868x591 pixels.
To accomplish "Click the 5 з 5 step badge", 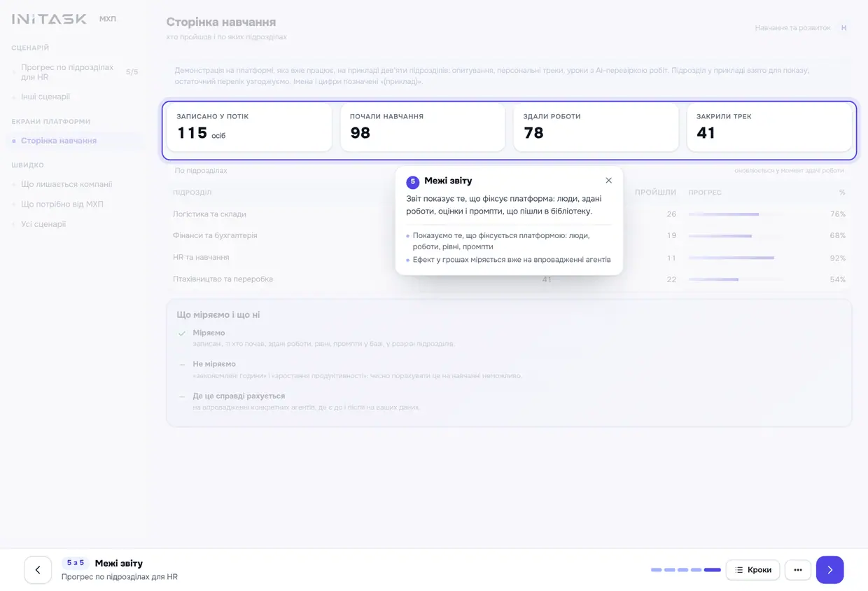I will point(76,563).
